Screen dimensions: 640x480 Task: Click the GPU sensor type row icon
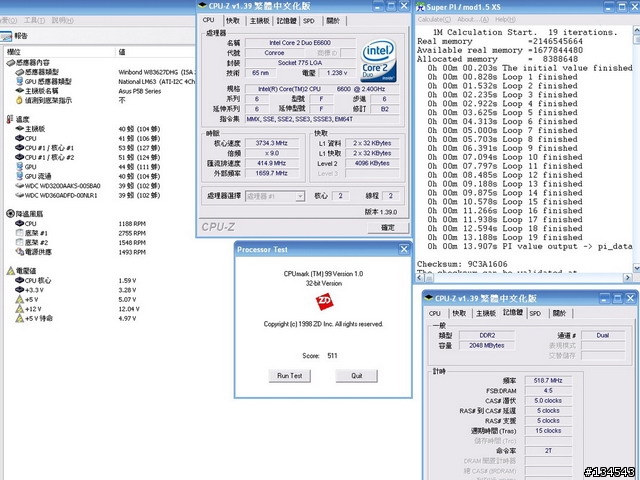(20, 81)
